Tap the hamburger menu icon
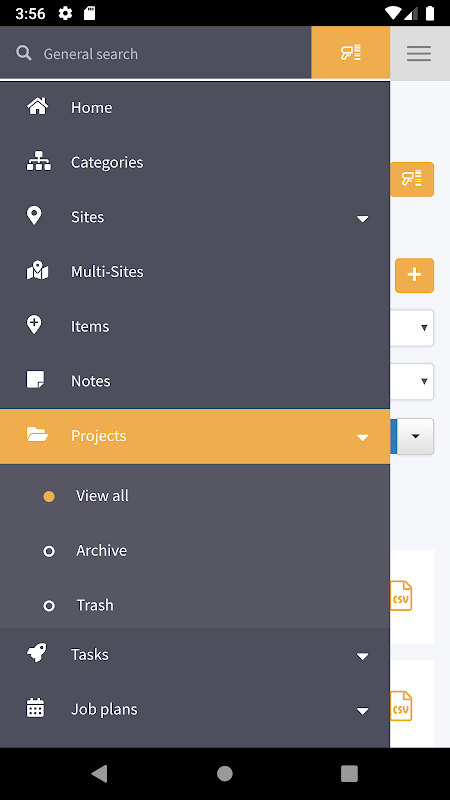The width and height of the screenshot is (450, 800). point(419,53)
